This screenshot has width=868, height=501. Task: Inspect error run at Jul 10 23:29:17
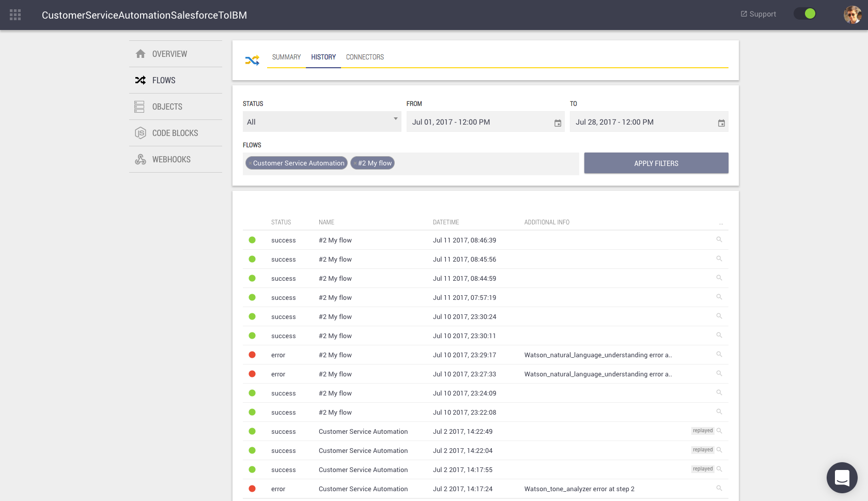[719, 354]
